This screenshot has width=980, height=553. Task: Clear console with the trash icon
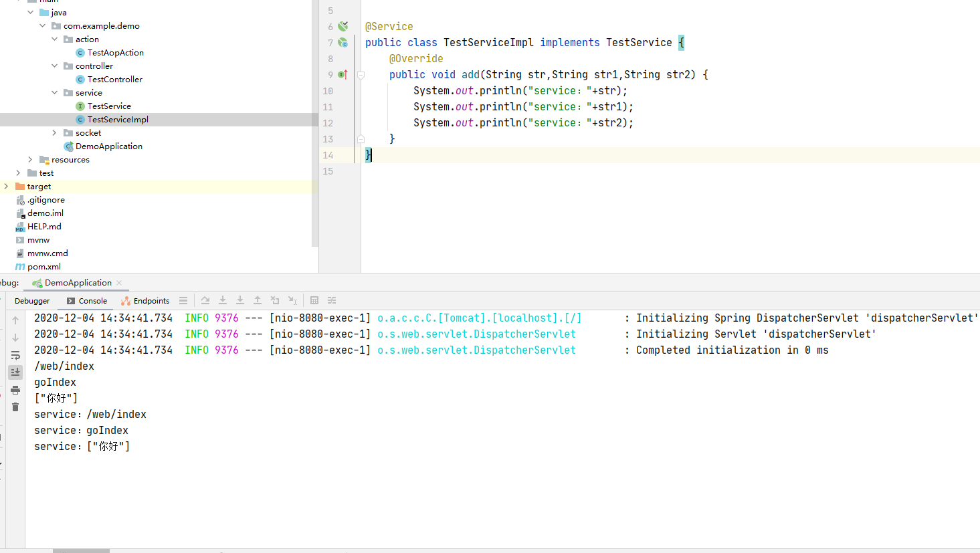[15, 407]
